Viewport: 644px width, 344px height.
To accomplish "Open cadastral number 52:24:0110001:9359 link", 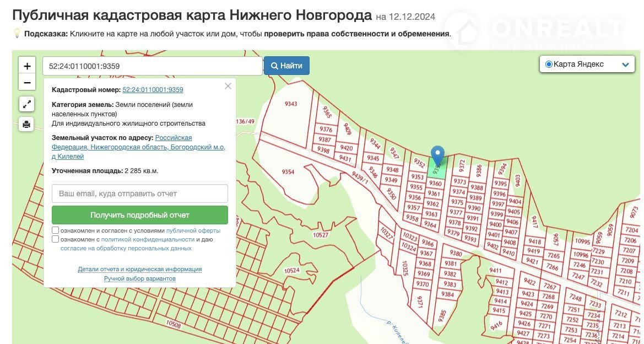I will coord(153,90).
